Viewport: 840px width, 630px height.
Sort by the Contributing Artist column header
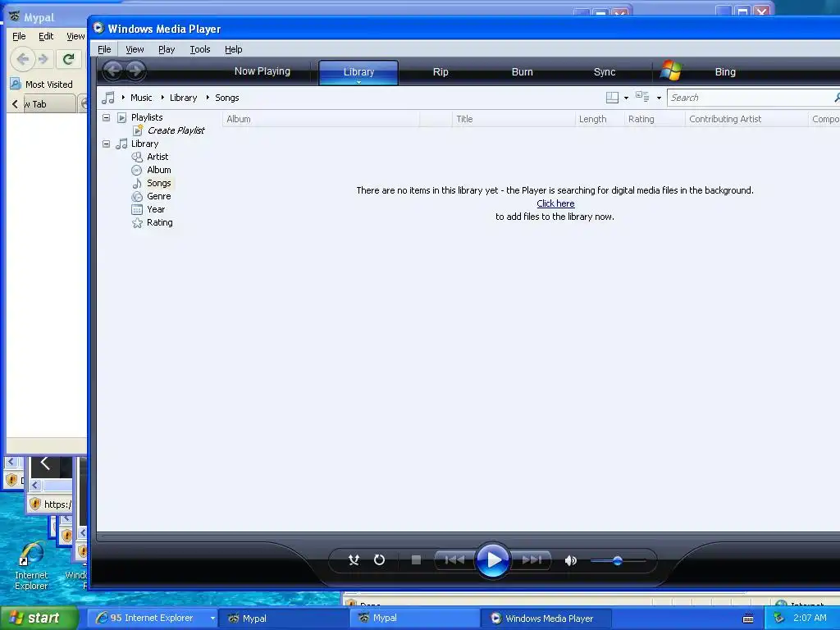(x=746, y=119)
